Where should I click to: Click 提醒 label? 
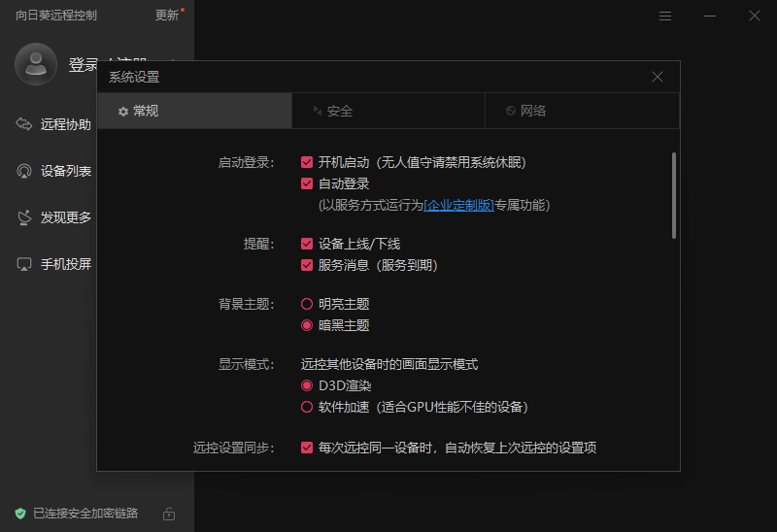[258, 244]
